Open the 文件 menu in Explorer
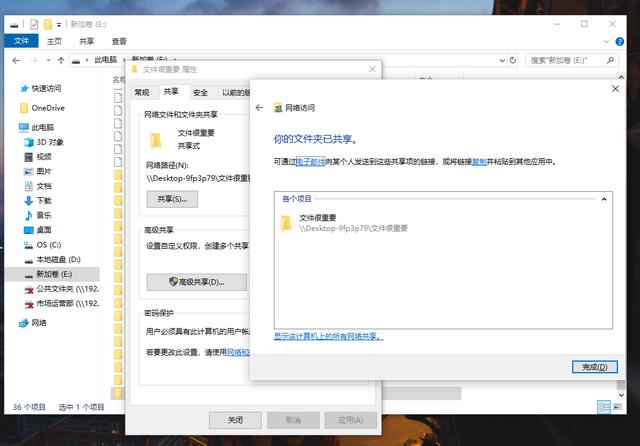Image resolution: width=640 pixels, height=446 pixels. coord(21,41)
